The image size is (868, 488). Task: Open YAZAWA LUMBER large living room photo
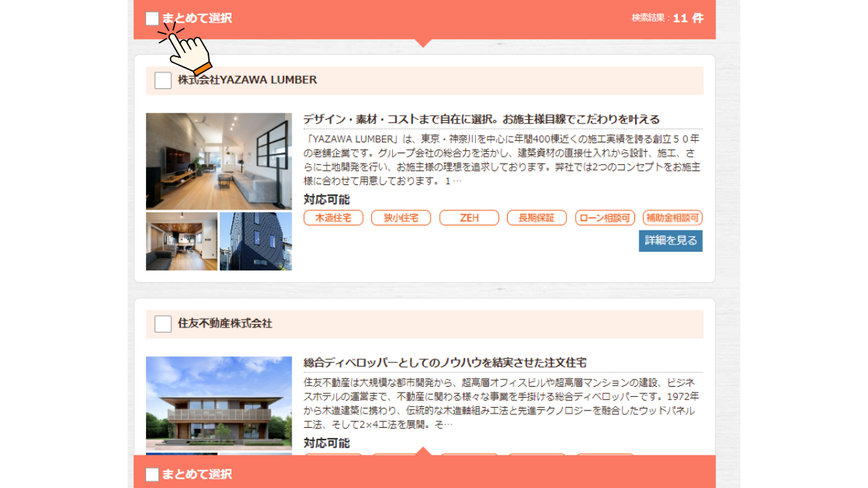[x=218, y=161]
